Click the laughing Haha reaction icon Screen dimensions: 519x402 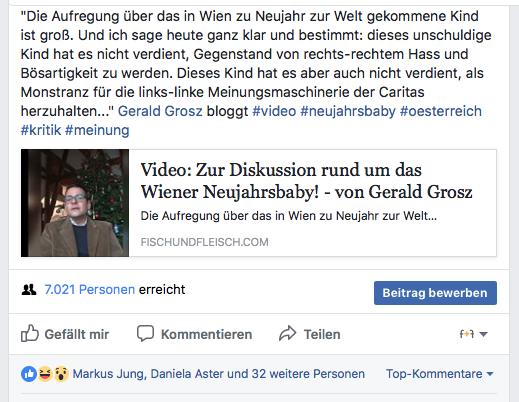[x=45, y=374]
